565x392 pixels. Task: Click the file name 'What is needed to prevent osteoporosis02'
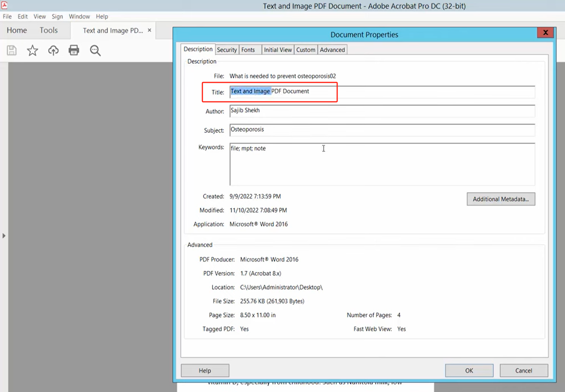(x=282, y=76)
